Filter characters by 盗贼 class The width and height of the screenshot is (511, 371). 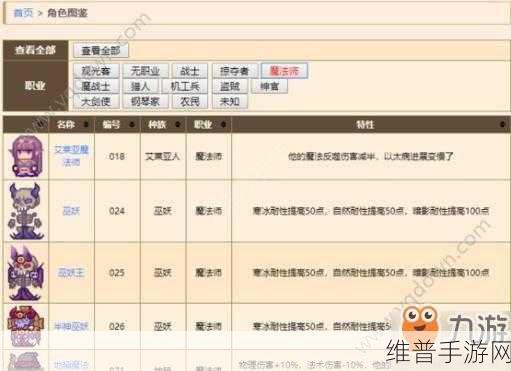[x=230, y=86]
